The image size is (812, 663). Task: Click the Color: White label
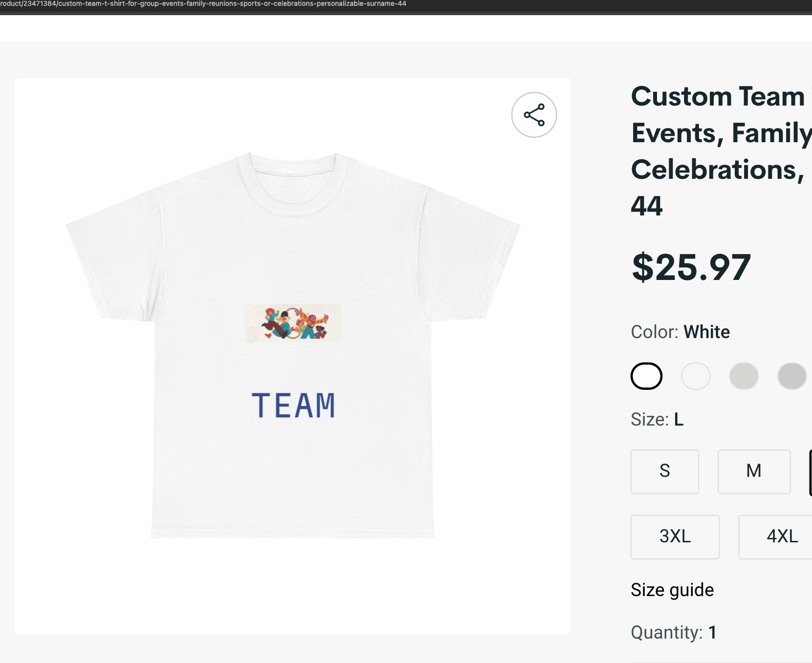679,331
